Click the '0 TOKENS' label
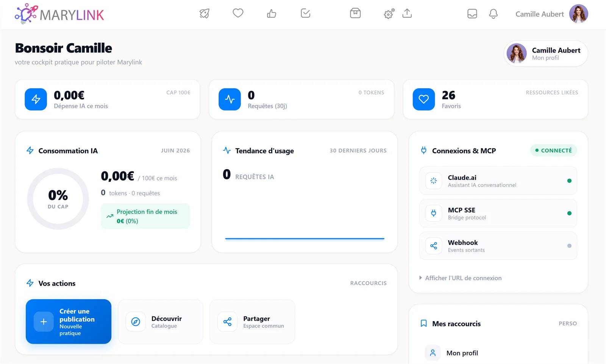The height and width of the screenshot is (364, 606). click(x=372, y=92)
